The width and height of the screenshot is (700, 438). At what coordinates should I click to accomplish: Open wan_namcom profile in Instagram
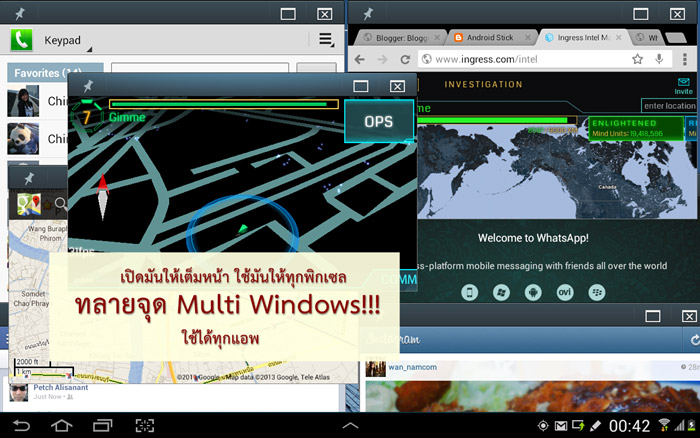pos(412,367)
